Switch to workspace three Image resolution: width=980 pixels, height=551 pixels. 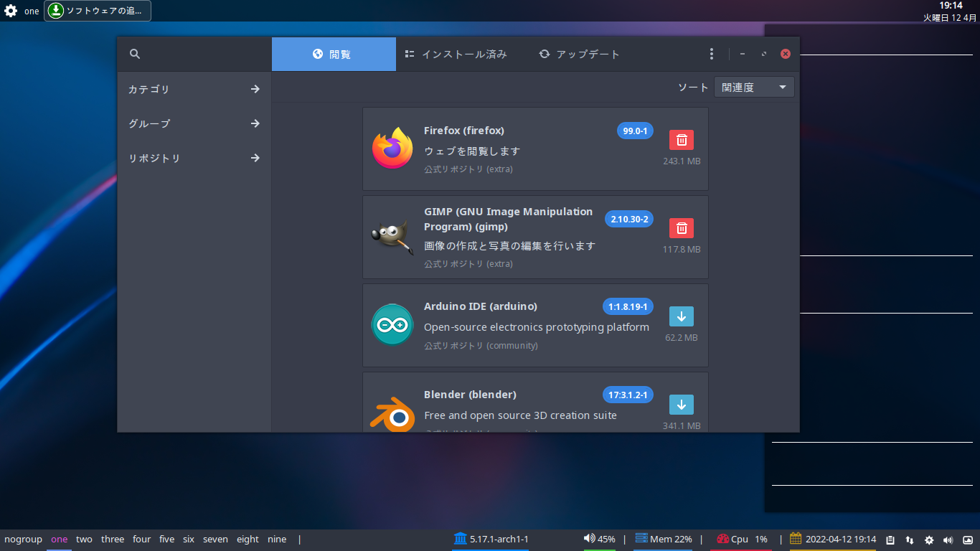pos(113,540)
